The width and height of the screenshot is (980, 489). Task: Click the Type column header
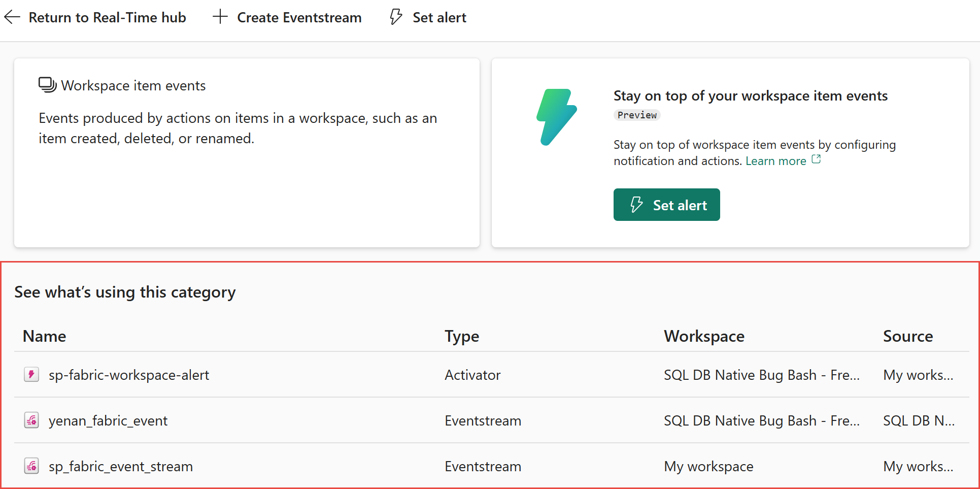pos(461,336)
